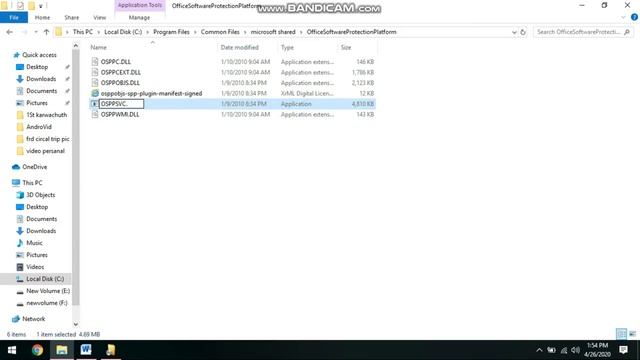Click navigation pane scroll down arrow
This screenshot has width=640, height=360.
76,324
